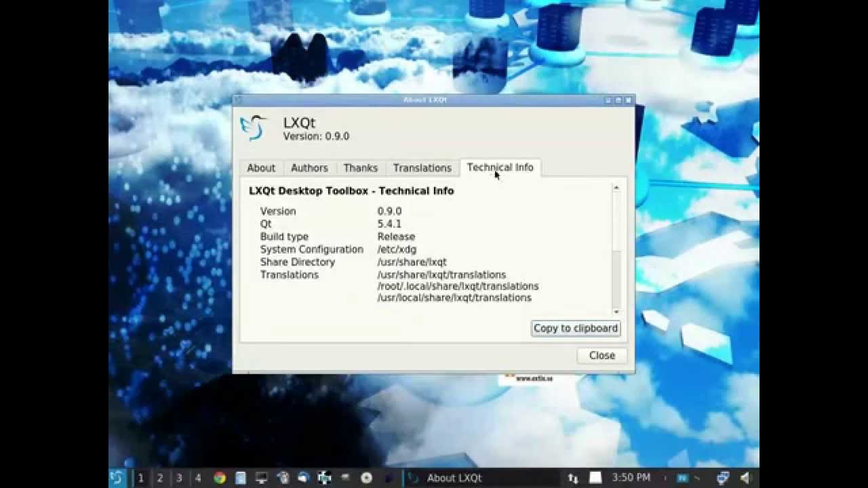Screen dimensions: 868x488
Task: Switch to the Authors tab
Action: pos(309,168)
